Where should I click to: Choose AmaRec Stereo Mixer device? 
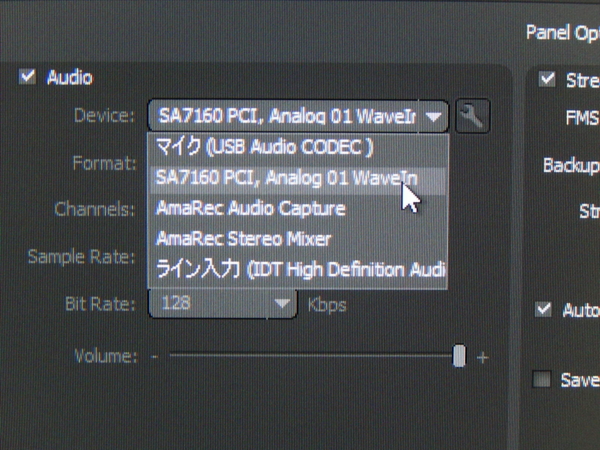pyautogui.click(x=298, y=239)
